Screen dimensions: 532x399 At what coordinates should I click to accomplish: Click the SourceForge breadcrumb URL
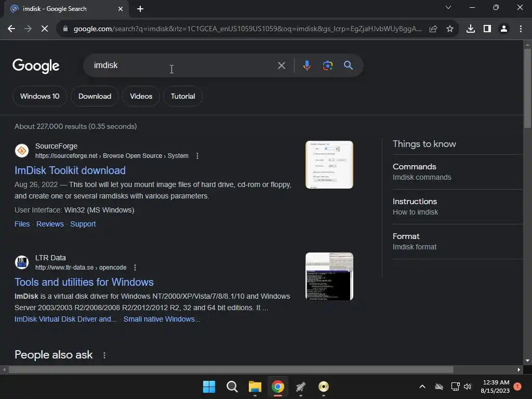[112, 156]
